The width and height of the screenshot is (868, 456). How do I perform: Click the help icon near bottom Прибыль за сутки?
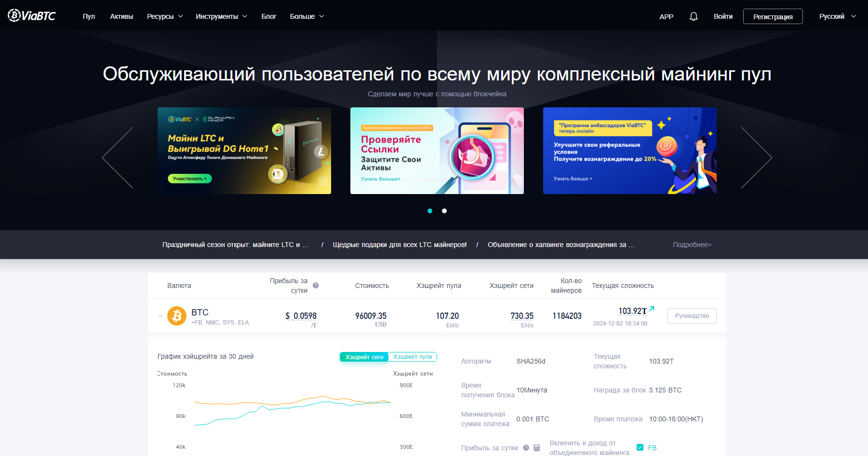pos(526,448)
